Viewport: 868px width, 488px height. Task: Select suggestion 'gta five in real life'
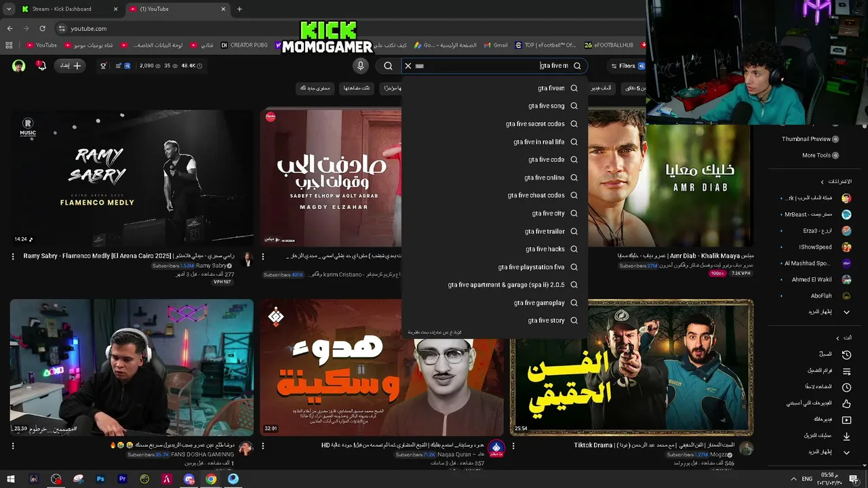click(494, 142)
